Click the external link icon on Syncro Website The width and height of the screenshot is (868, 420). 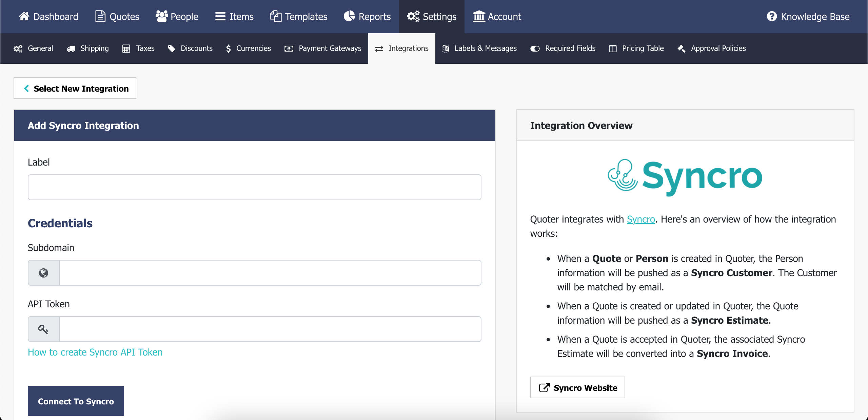545,387
